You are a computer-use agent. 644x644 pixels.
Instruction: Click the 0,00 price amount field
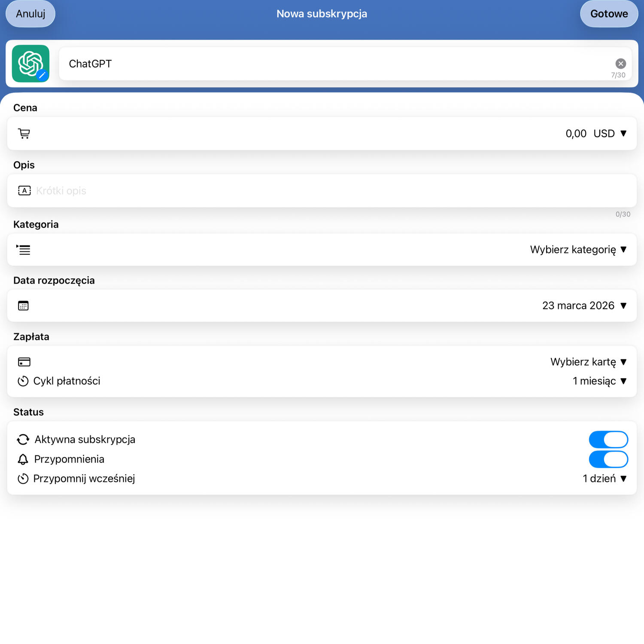575,134
